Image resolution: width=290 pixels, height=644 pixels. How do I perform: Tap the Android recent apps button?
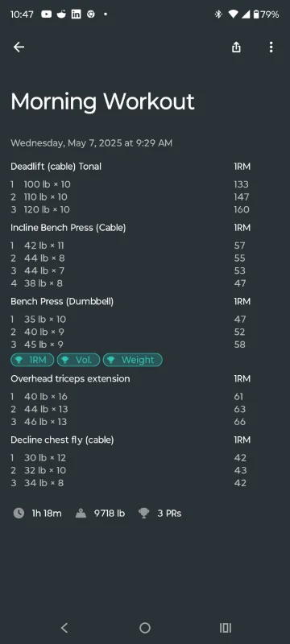pos(225,628)
